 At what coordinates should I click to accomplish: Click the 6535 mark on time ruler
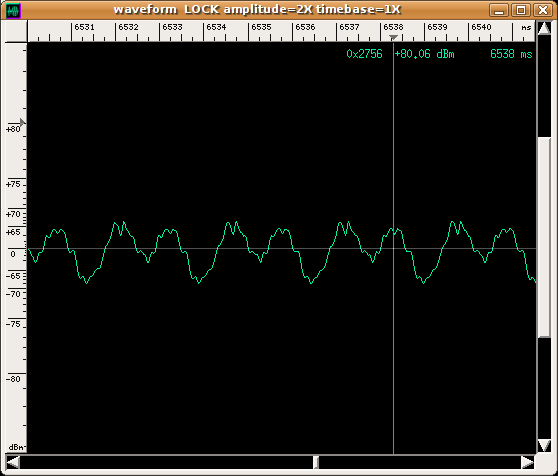pyautogui.click(x=261, y=27)
